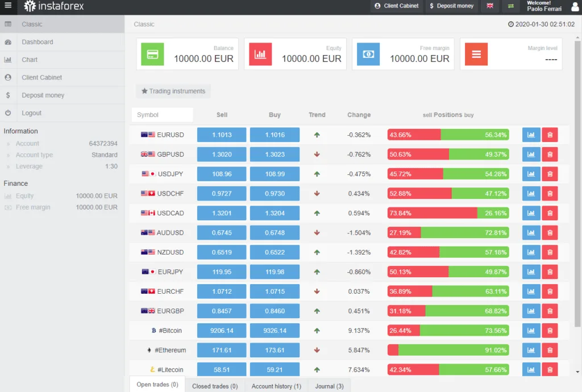Open Account history (1) tab
The image size is (582, 392).
277,386
